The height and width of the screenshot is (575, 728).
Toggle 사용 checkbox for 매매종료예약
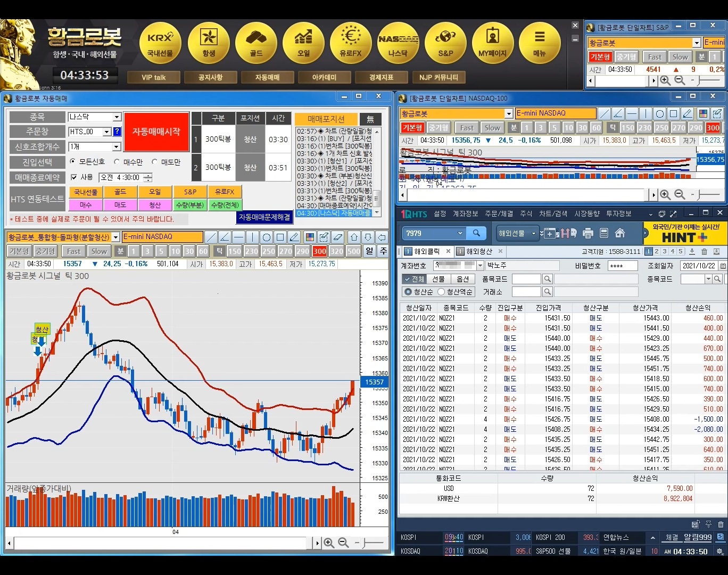(74, 177)
